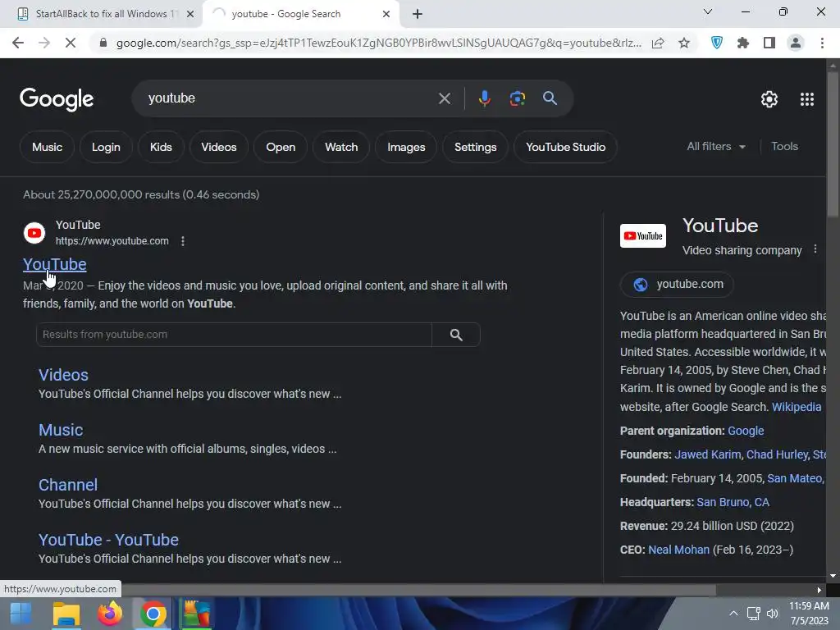Show hidden tray icons chevron
Viewport: 840px width, 630px height.
coord(733,614)
